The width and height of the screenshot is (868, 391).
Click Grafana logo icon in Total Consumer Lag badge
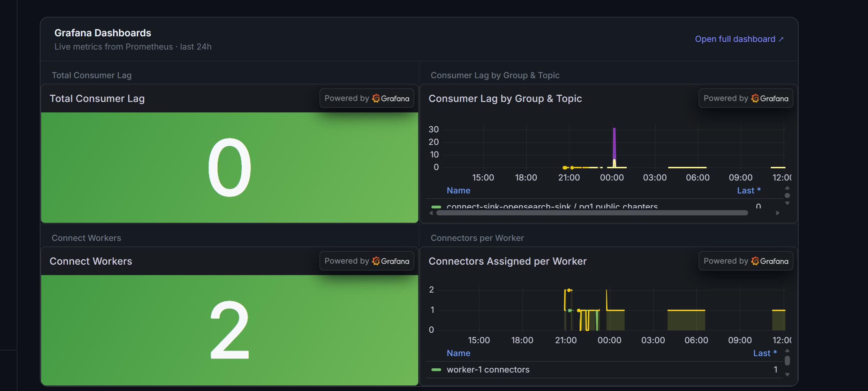coord(376,98)
